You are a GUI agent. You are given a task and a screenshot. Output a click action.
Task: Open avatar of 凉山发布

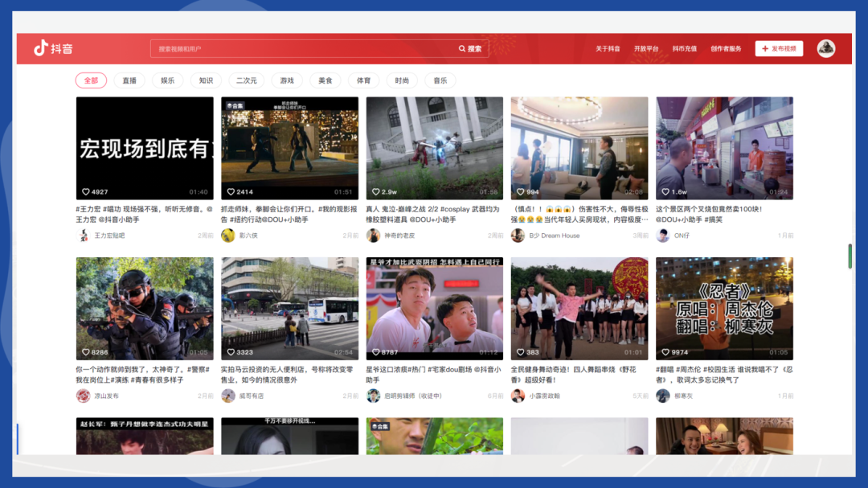tap(83, 396)
